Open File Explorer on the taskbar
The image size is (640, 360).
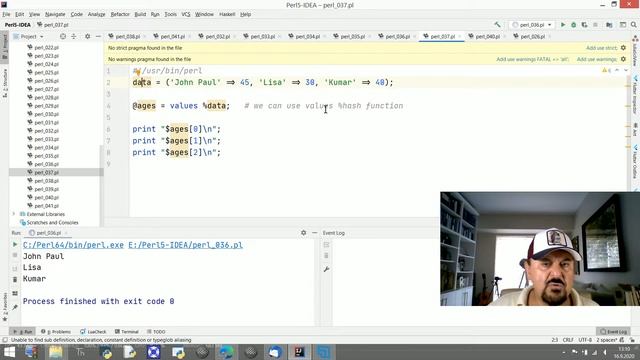[56, 352]
